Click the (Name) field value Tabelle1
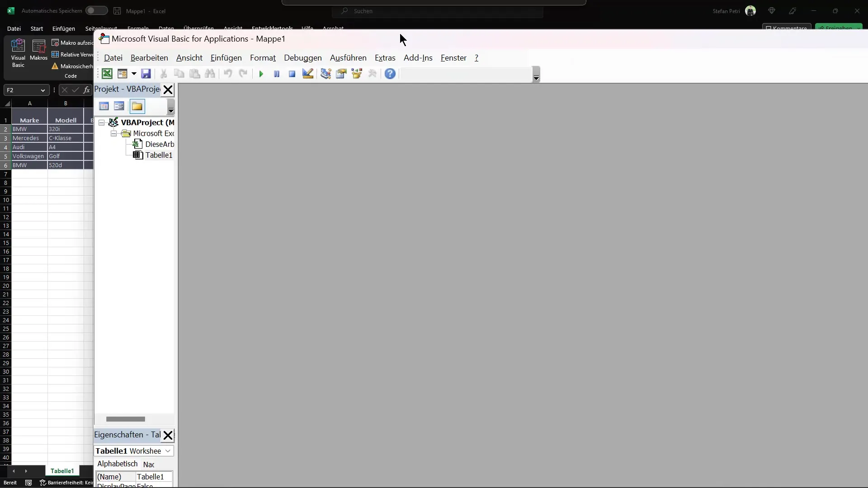Viewport: 868px width, 488px height. pyautogui.click(x=150, y=477)
